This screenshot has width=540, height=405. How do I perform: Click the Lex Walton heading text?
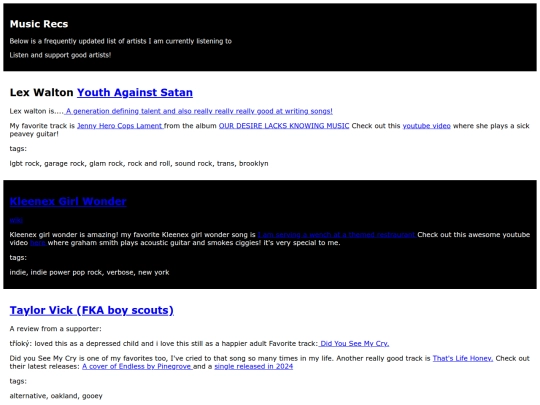tap(41, 93)
